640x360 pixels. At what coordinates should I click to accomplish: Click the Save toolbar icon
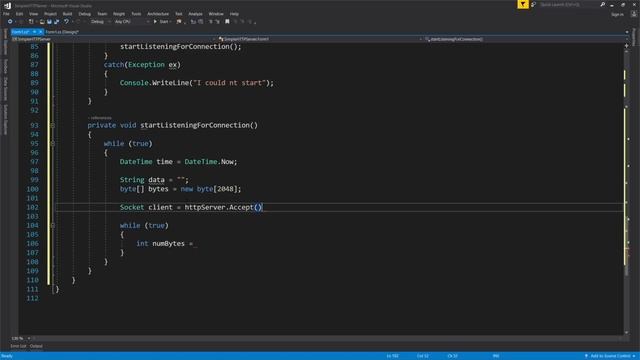tap(49, 22)
